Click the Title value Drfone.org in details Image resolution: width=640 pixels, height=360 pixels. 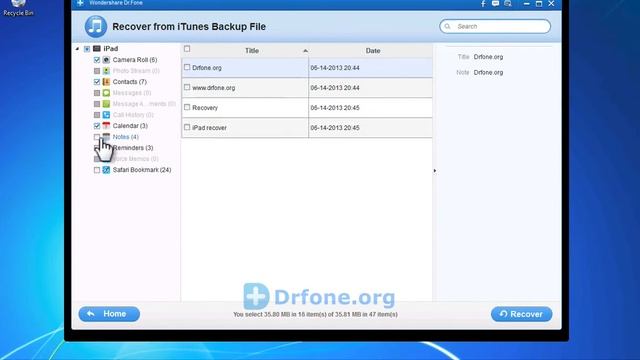coord(488,57)
